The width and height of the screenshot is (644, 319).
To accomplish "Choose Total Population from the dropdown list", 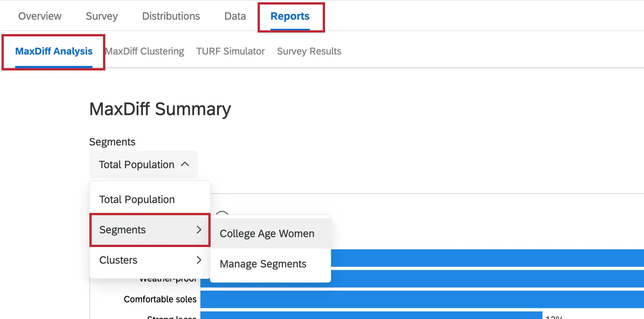I will click(137, 199).
